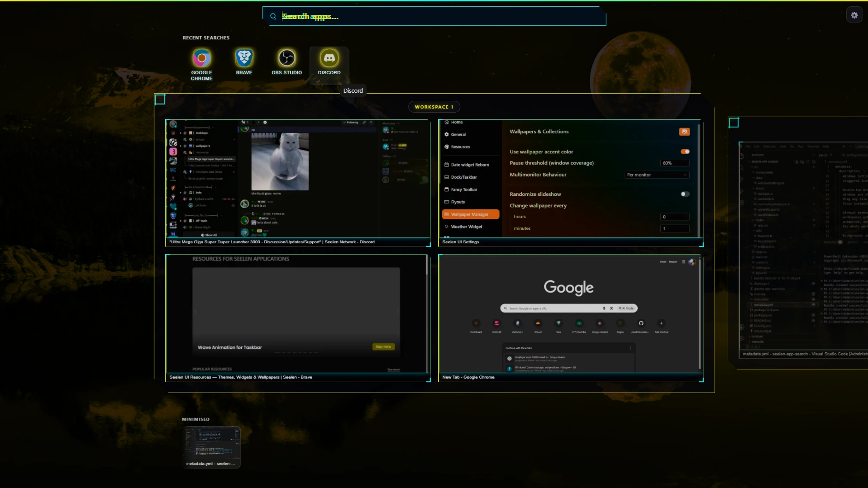The width and height of the screenshot is (868, 488).
Task: Click Images link in Chrome preview
Action: [x=673, y=262]
